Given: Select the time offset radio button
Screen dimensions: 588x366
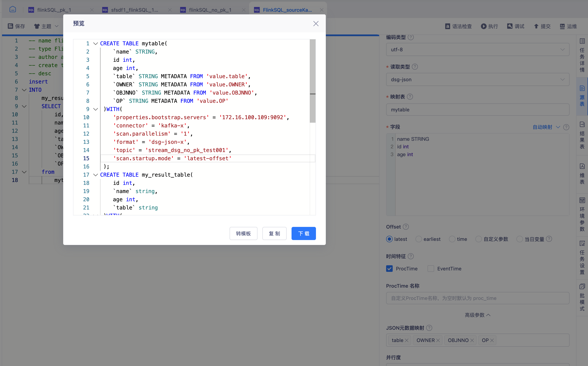Looking at the screenshot, I should pos(452,239).
